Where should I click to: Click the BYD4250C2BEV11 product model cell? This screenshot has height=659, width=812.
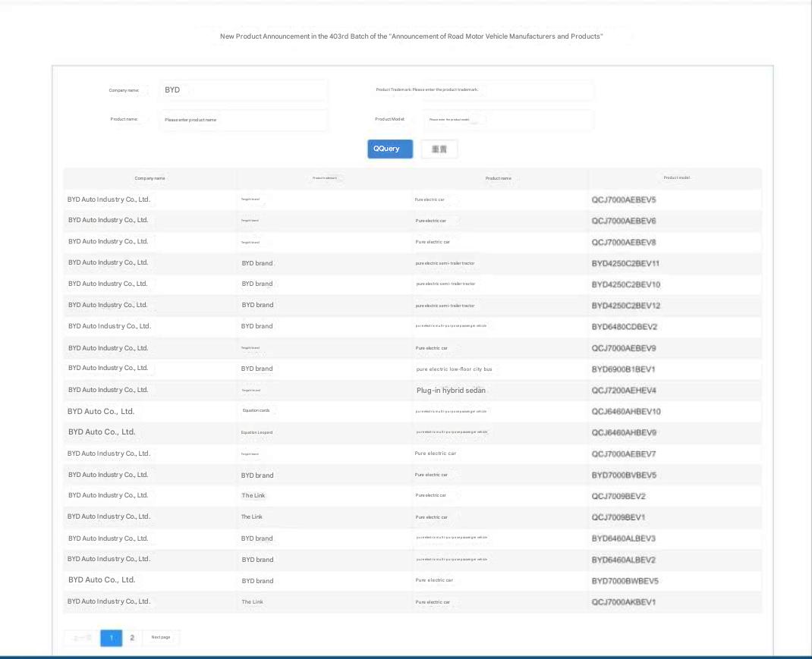click(x=625, y=263)
